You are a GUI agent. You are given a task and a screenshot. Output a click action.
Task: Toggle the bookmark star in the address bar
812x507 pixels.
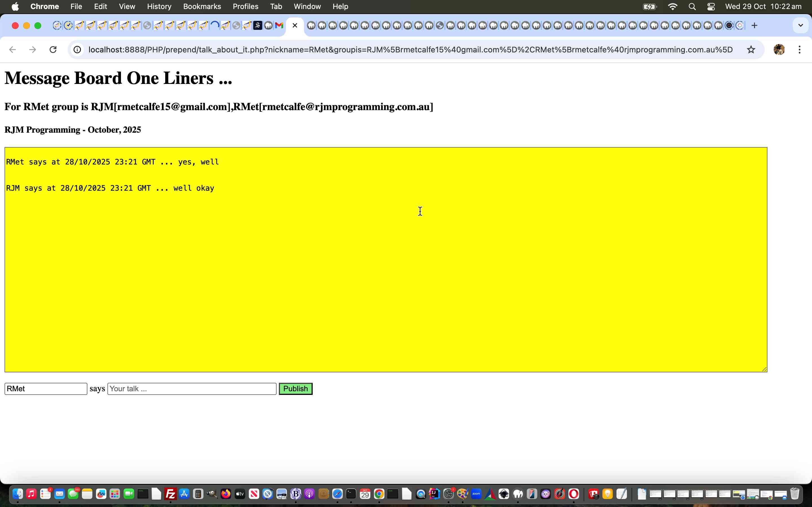(x=751, y=49)
